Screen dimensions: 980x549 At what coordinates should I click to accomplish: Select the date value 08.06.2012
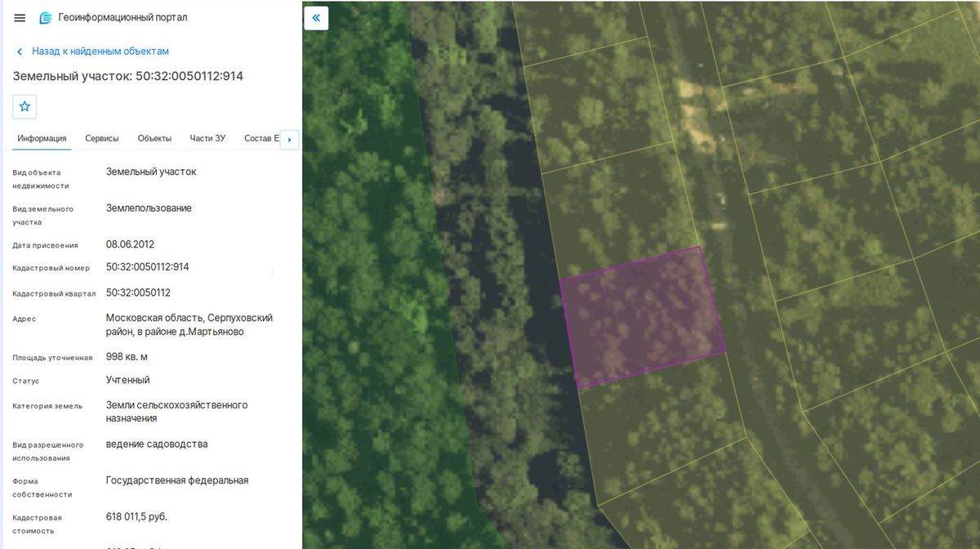(130, 244)
